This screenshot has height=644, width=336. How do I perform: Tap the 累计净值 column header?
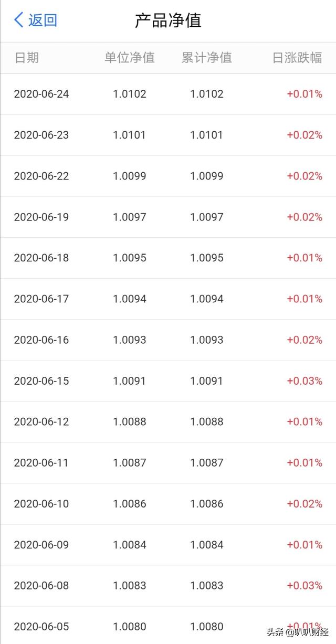coord(206,58)
